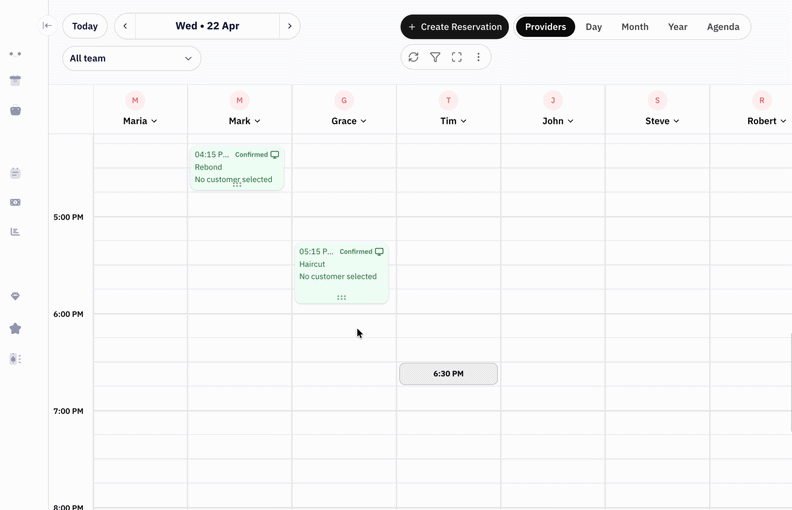Click Mark's avatar circle
The height and width of the screenshot is (510, 792).
239,100
